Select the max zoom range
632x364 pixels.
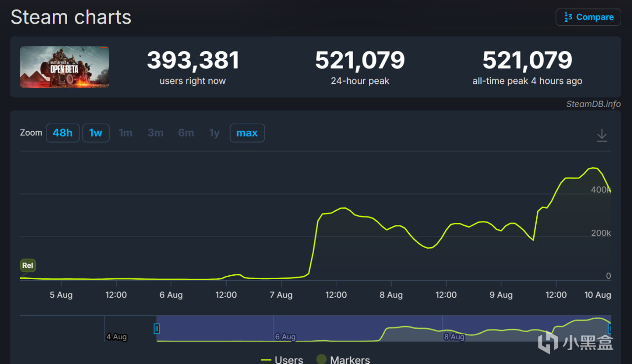coord(247,133)
